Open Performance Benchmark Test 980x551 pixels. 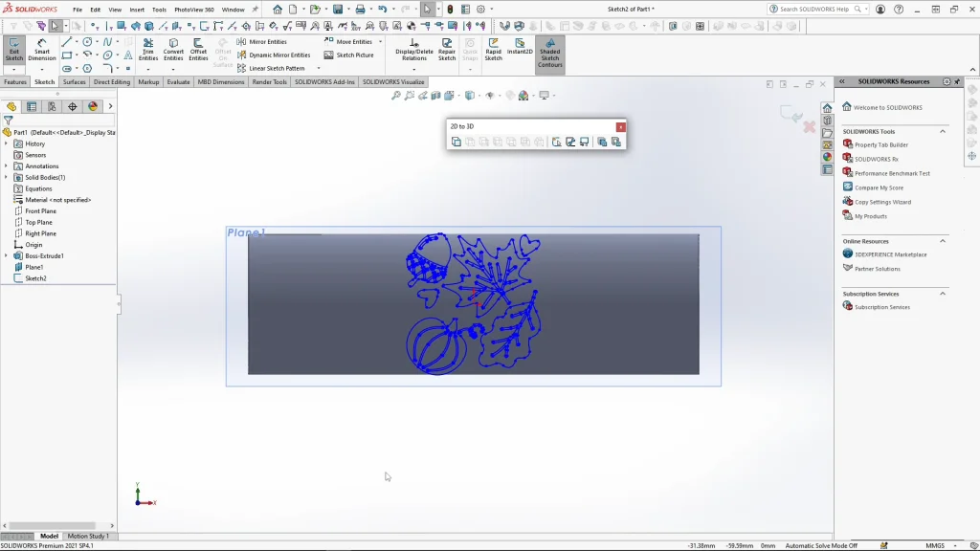pos(892,174)
